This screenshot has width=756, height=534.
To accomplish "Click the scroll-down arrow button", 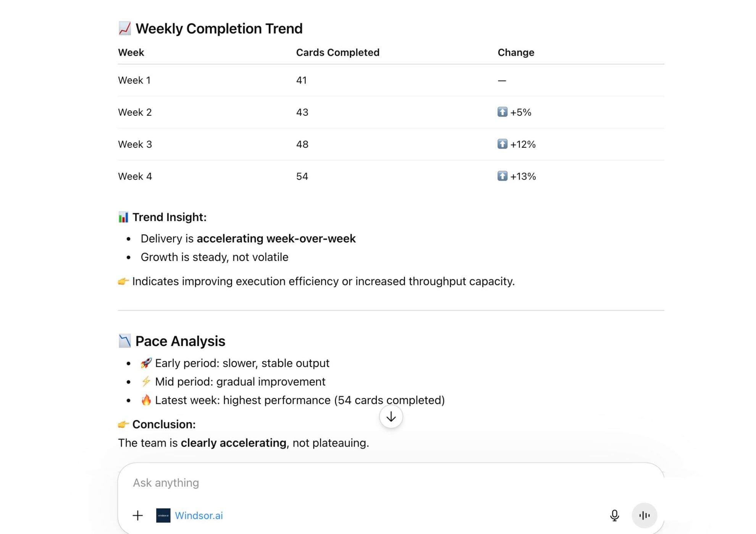I will 390,417.
